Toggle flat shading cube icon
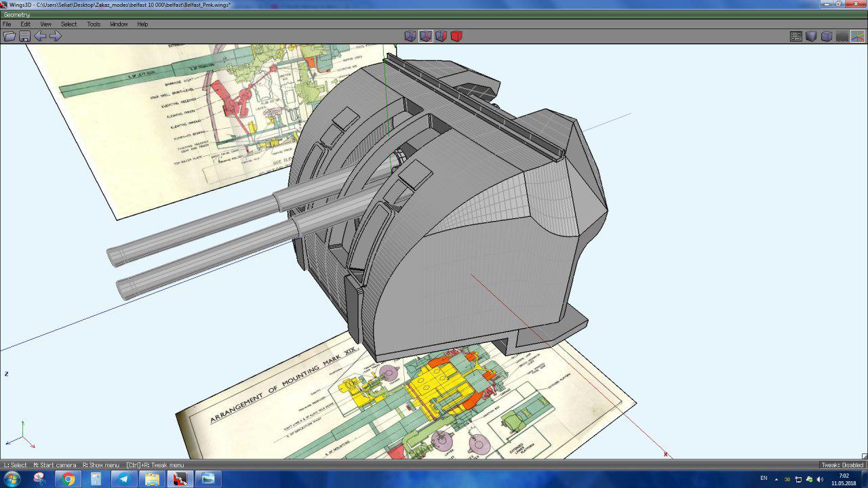Image resolution: width=868 pixels, height=488 pixels. [812, 36]
